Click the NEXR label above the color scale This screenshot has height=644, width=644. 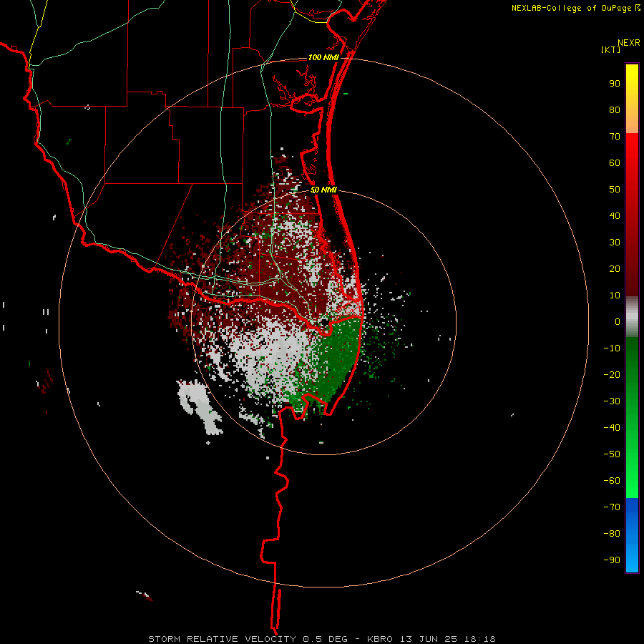pyautogui.click(x=629, y=43)
